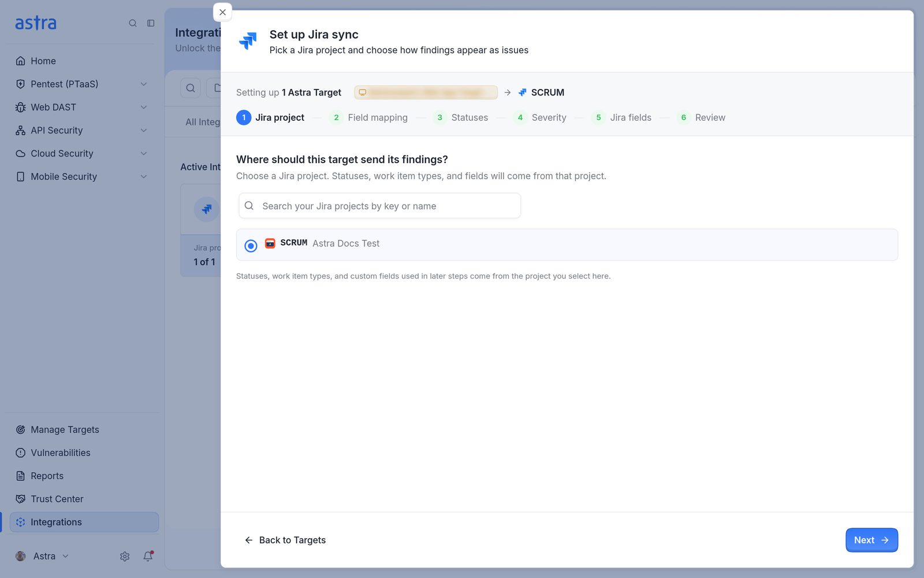Screen dimensions: 924x578
Task: Select the SCRUM project radio button
Action: click(251, 246)
